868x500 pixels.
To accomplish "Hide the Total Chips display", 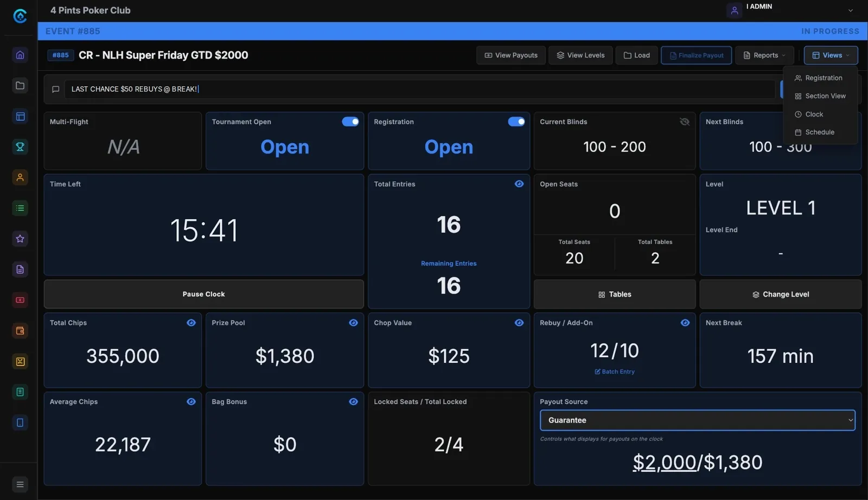I will [191, 323].
